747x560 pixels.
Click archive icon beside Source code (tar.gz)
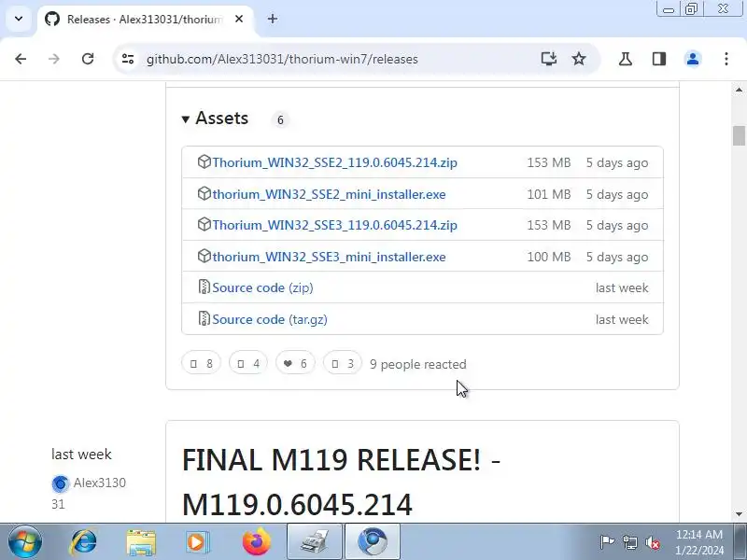click(x=204, y=318)
